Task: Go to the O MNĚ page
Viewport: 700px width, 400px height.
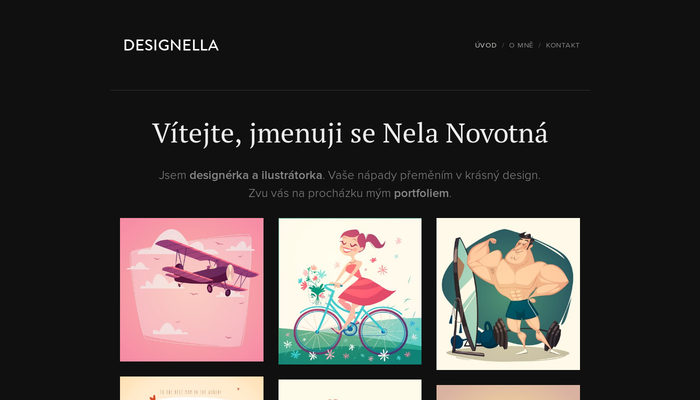Action: pyautogui.click(x=521, y=45)
